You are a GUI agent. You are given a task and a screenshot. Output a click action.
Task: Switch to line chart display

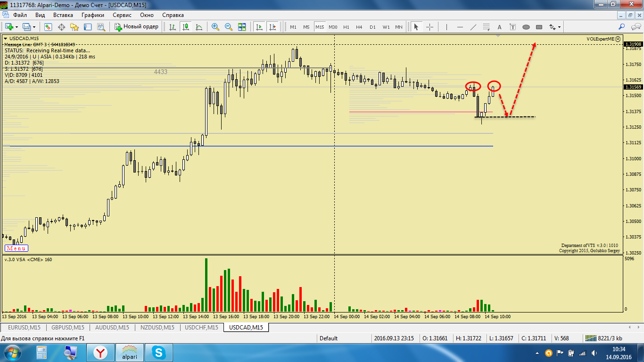tap(199, 27)
